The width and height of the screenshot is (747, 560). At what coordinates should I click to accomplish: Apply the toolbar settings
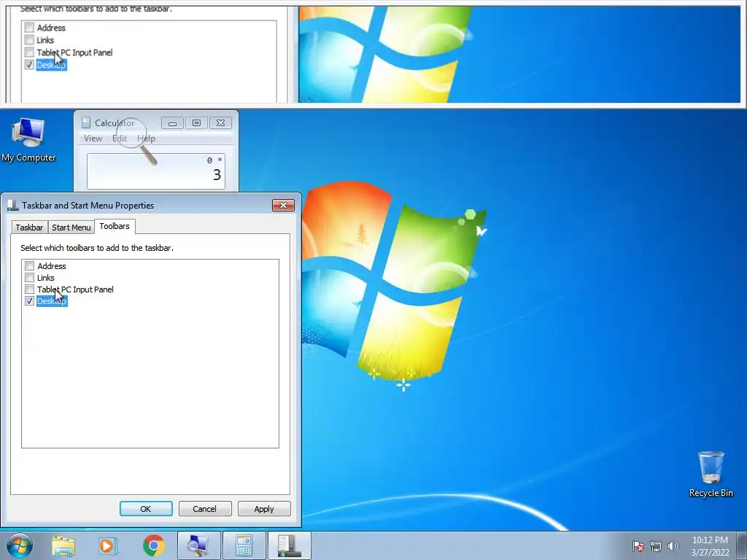tap(264, 508)
